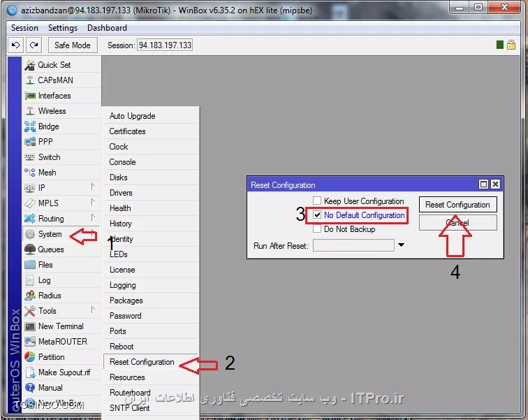This screenshot has width=528, height=420.
Task: Click the padlock icon in toolbar
Action: [x=511, y=45]
